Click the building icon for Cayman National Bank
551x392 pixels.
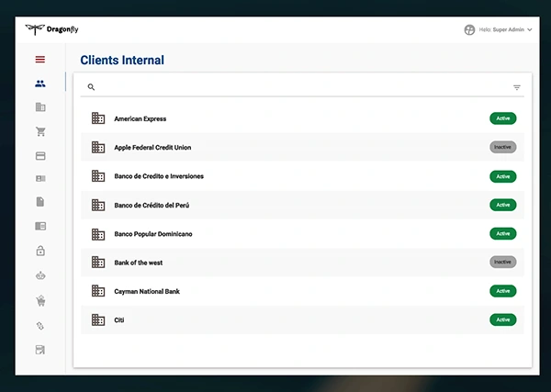(x=98, y=291)
